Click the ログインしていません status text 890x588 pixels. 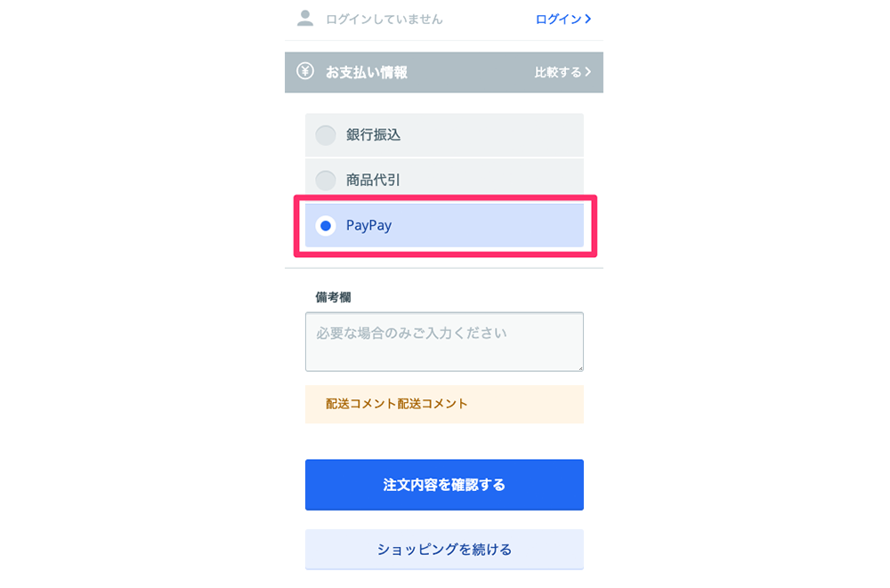(384, 20)
